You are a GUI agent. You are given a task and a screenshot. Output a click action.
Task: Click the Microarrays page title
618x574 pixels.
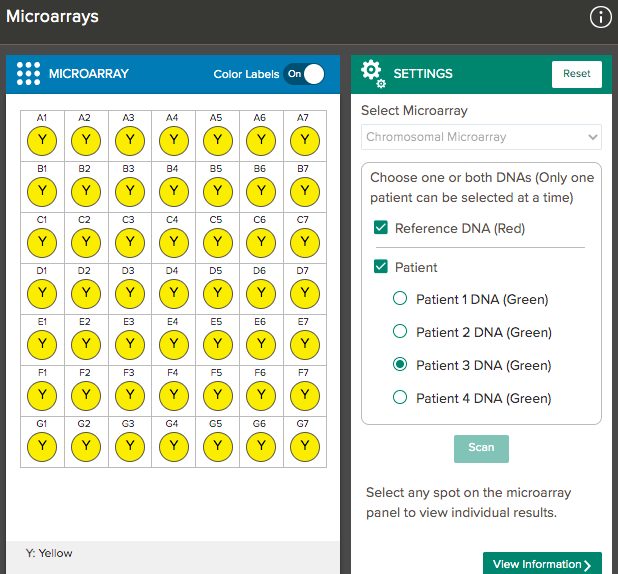click(x=52, y=17)
